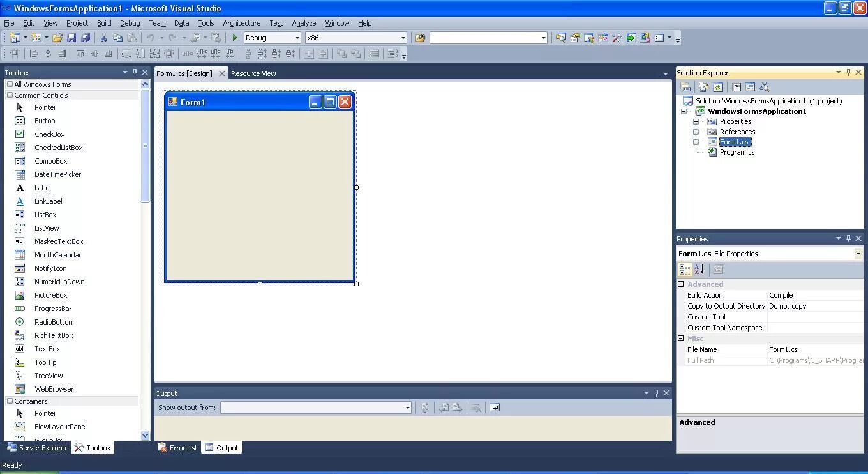Click Alphabetical sort icon in Properties panel
This screenshot has width=868, height=474.
[699, 270]
